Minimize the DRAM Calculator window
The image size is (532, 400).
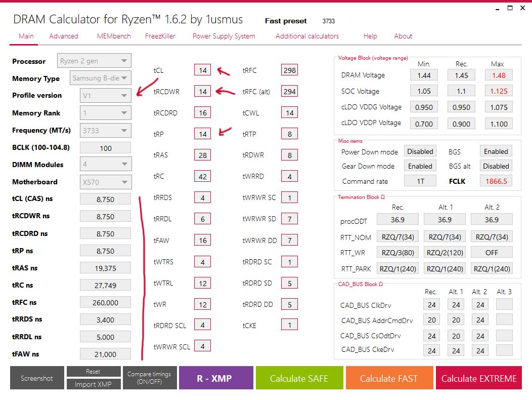498,8
